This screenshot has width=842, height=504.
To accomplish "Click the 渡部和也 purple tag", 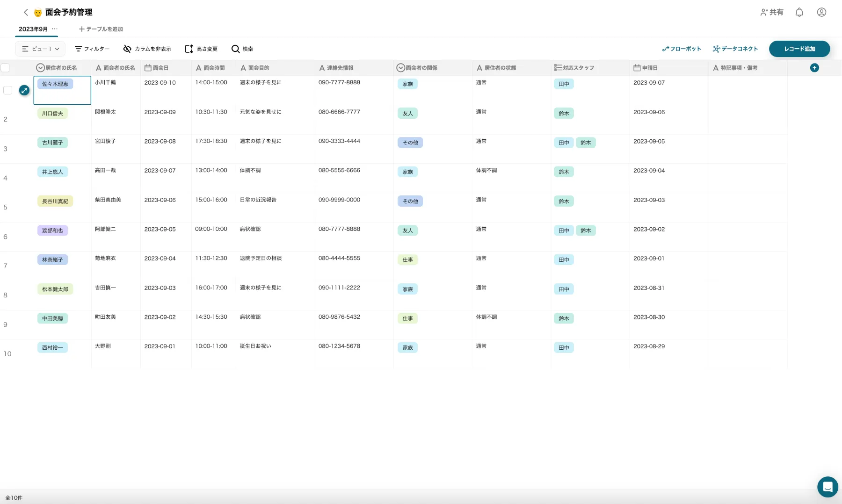I will (52, 230).
